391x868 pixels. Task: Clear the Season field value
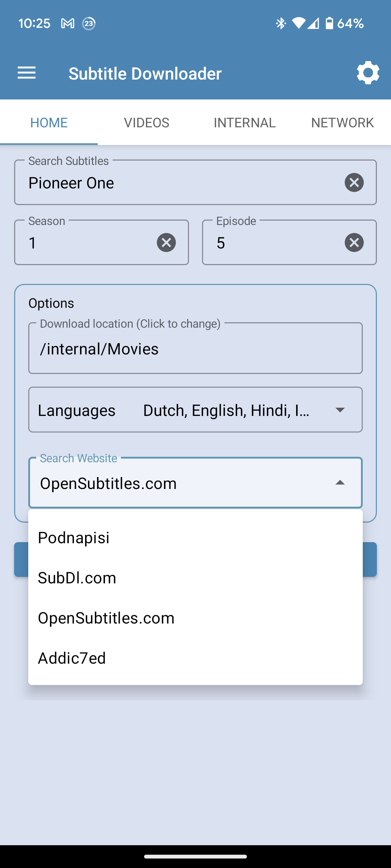tap(166, 243)
